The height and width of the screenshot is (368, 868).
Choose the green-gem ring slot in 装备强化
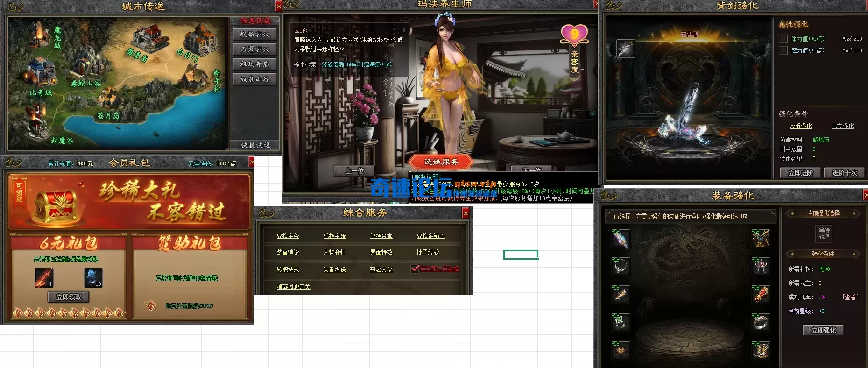(621, 323)
